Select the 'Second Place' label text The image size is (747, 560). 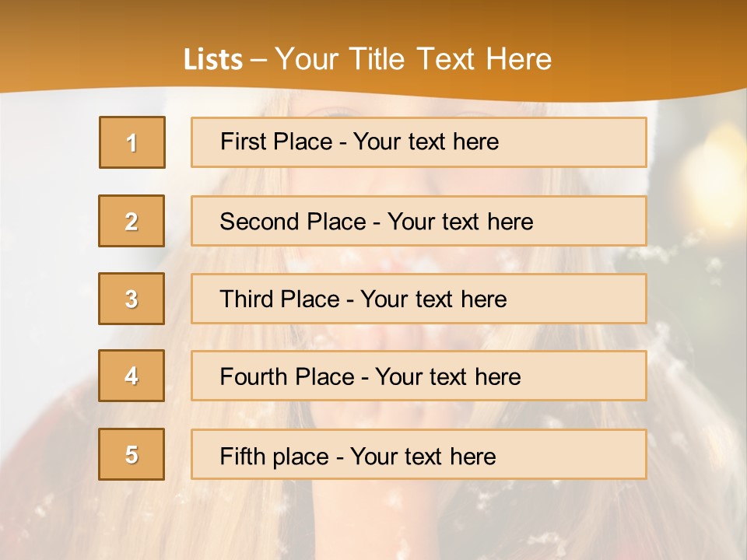292,222
